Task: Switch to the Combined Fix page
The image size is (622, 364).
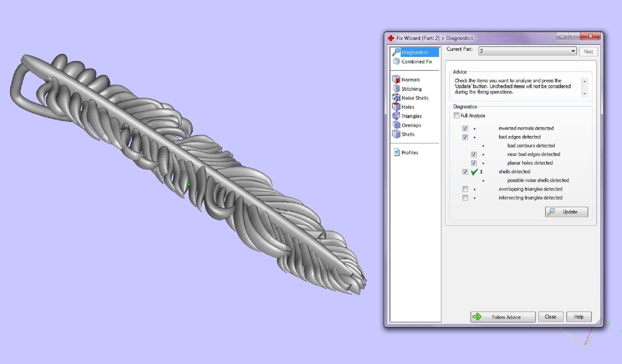Action: point(416,61)
